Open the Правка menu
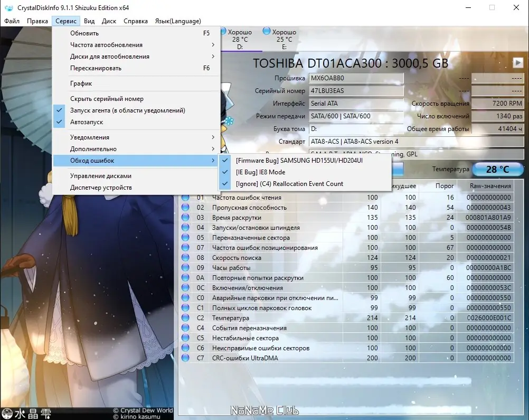The width and height of the screenshot is (529, 420). pos(37,21)
